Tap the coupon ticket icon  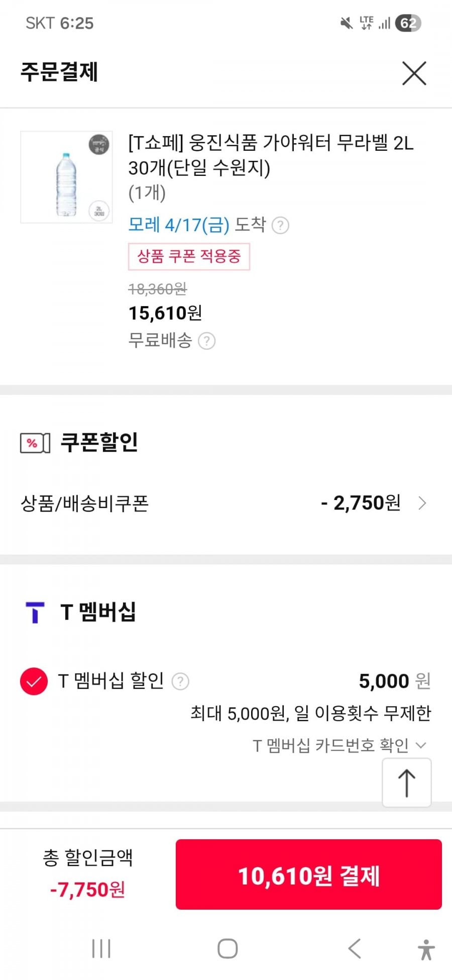[35, 443]
